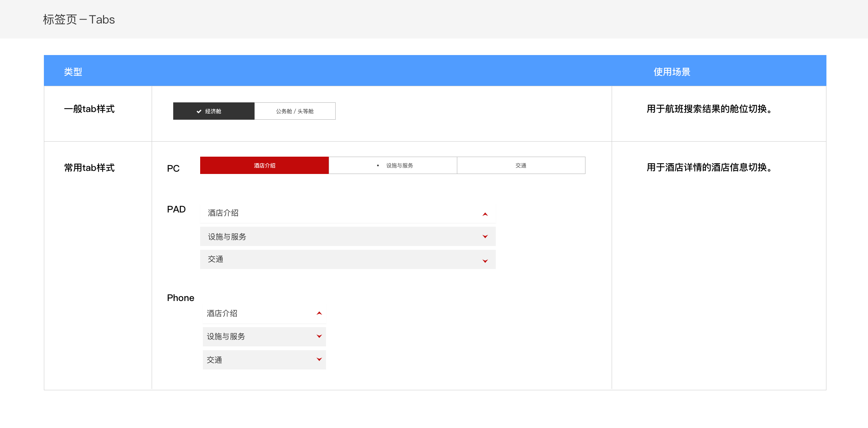Click the bullet dot beside 设施与服务

point(378,166)
